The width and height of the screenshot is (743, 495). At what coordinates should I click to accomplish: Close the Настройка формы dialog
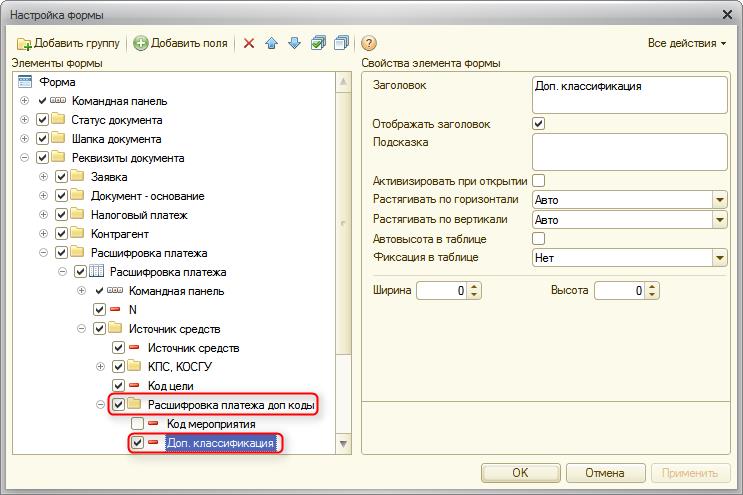pyautogui.click(x=727, y=15)
